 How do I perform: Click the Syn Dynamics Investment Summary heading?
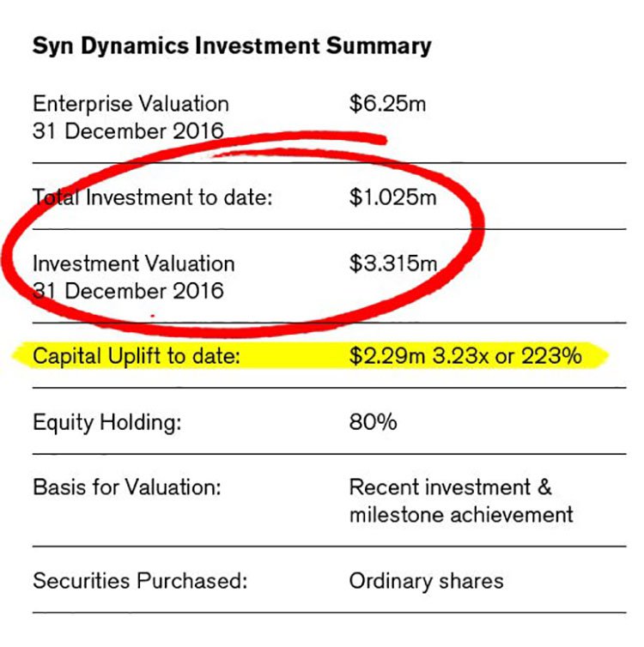tap(232, 46)
